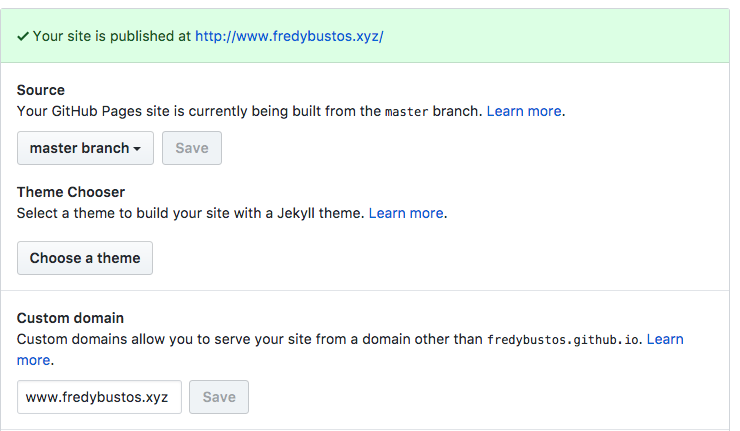Click the Custom domain heading

point(70,318)
